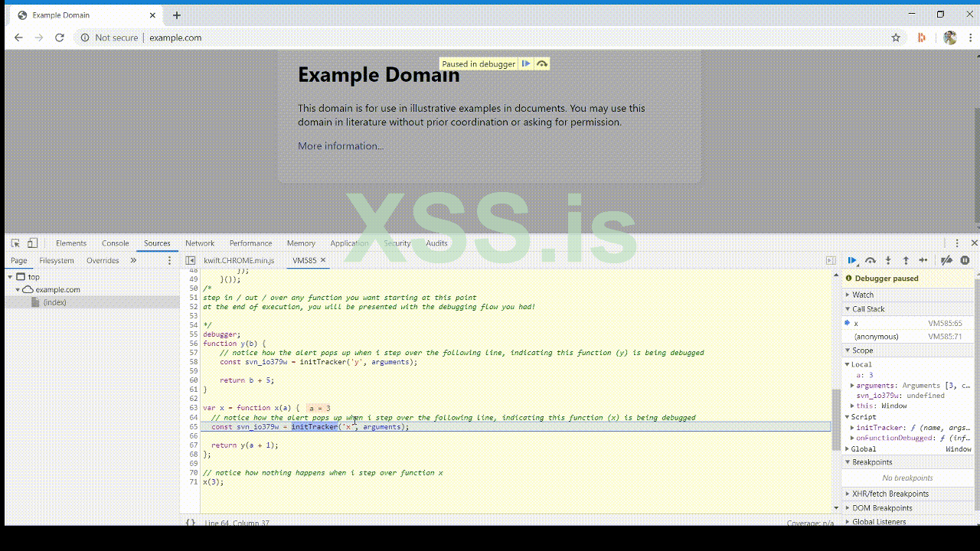Close the DevTools panel
This screenshot has width=980, height=551.
click(974, 243)
